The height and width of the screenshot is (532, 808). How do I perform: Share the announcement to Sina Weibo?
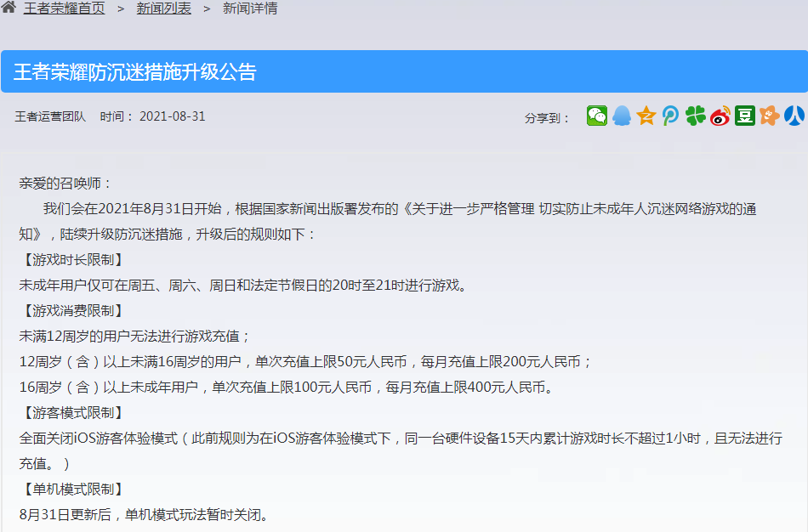(x=720, y=115)
